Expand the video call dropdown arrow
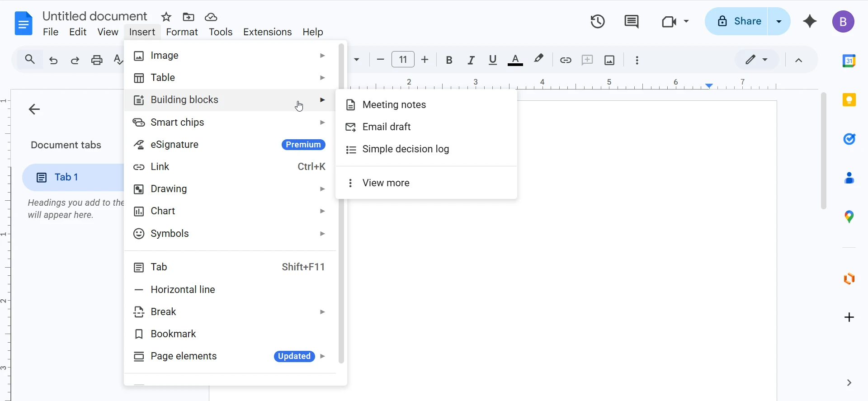The width and height of the screenshot is (868, 401). 686,21
